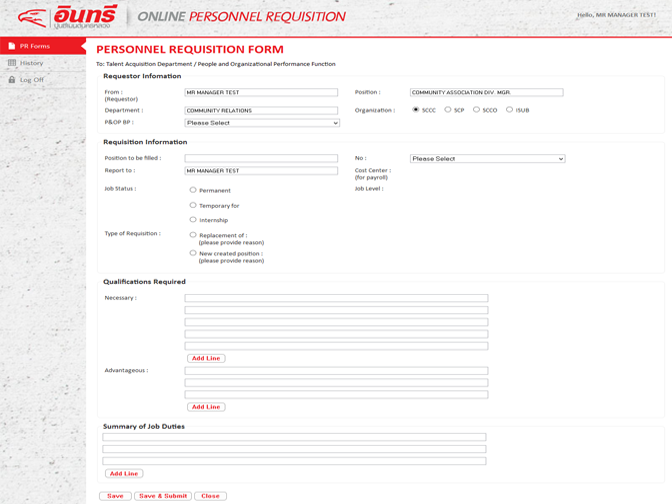The image size is (672, 504).
Task: Click second Advantageous qualification line
Action: 336,383
